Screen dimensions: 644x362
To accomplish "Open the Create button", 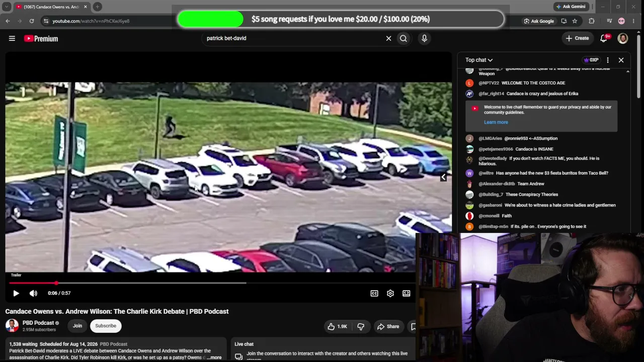I will pyautogui.click(x=577, y=38).
